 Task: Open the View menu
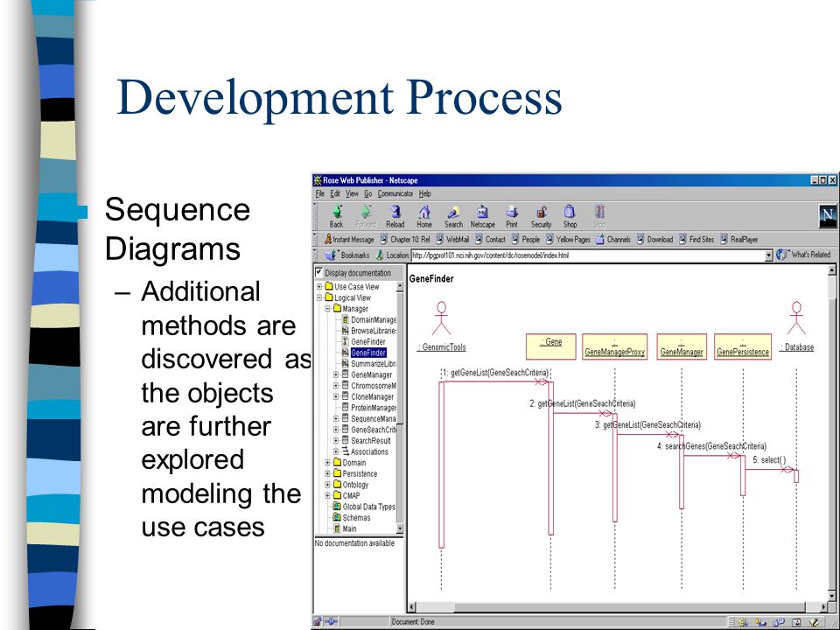[352, 193]
